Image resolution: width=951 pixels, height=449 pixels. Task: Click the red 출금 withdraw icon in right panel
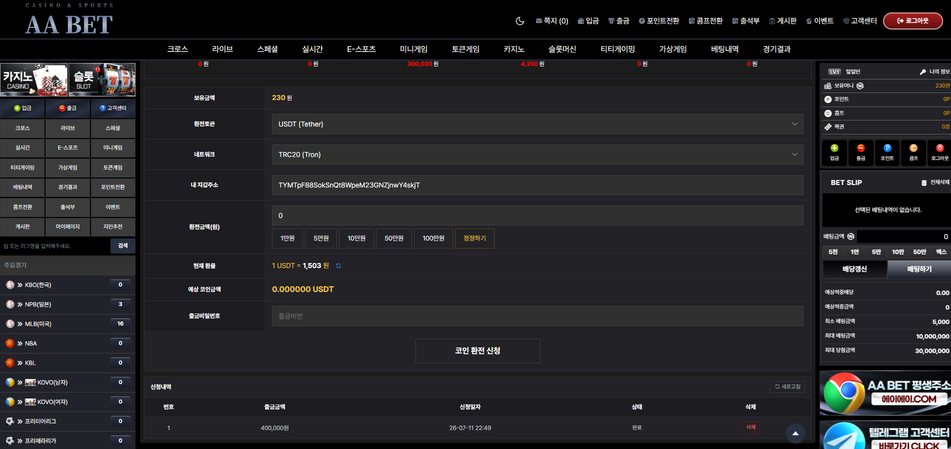[x=861, y=147]
